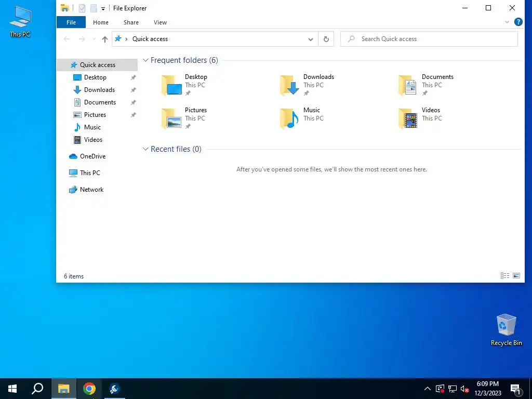Click the Forward navigation arrow

click(82, 39)
